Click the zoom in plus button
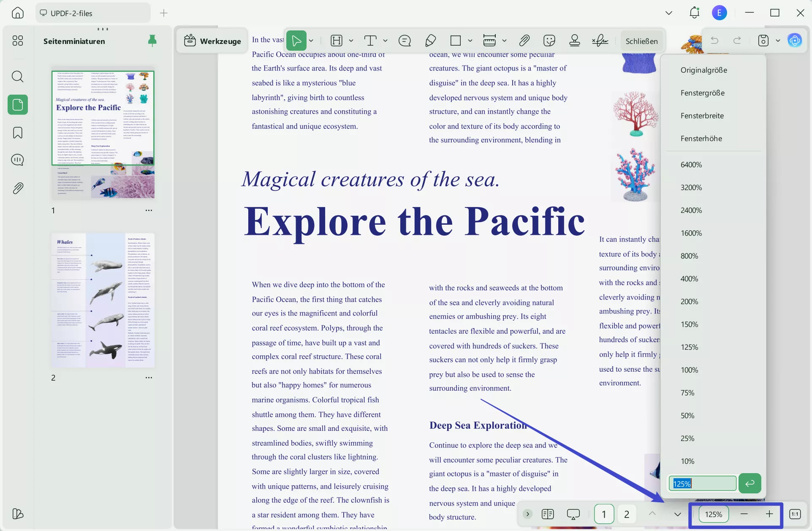The image size is (812, 531). (769, 514)
